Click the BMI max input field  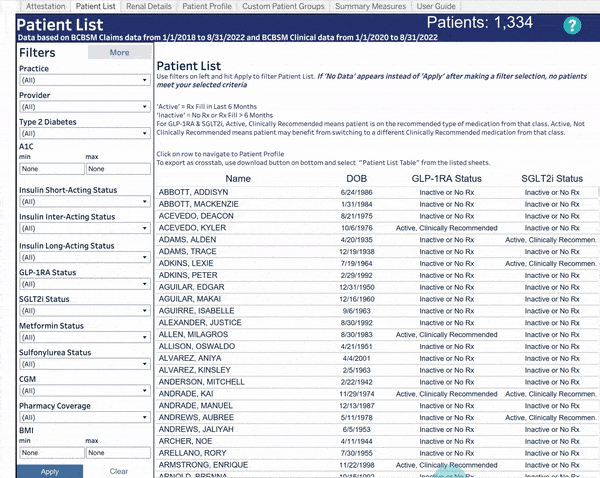coord(118,453)
